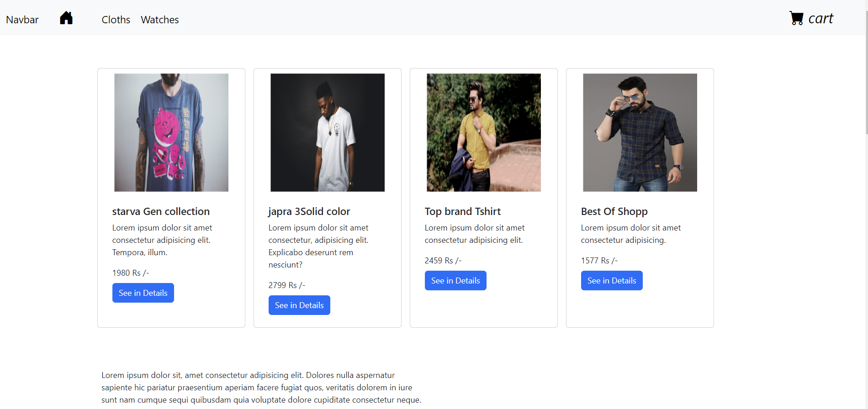See details for Top brand Tshirt
868x409 pixels.
coord(455,281)
